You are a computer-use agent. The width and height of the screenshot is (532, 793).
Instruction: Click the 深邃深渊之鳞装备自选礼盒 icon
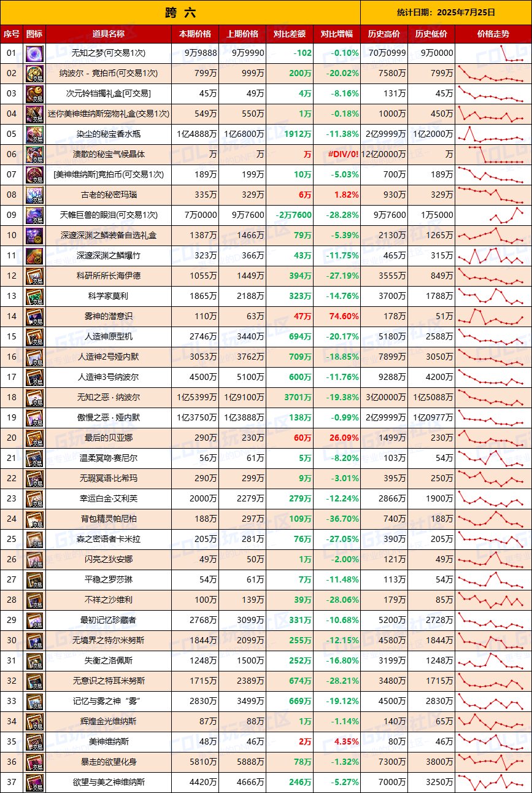pos(34,236)
